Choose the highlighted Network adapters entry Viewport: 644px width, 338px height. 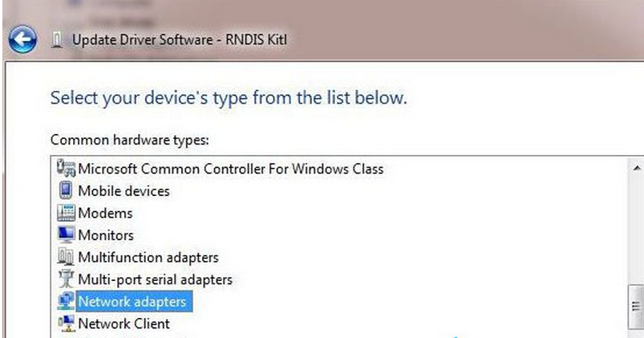132,302
